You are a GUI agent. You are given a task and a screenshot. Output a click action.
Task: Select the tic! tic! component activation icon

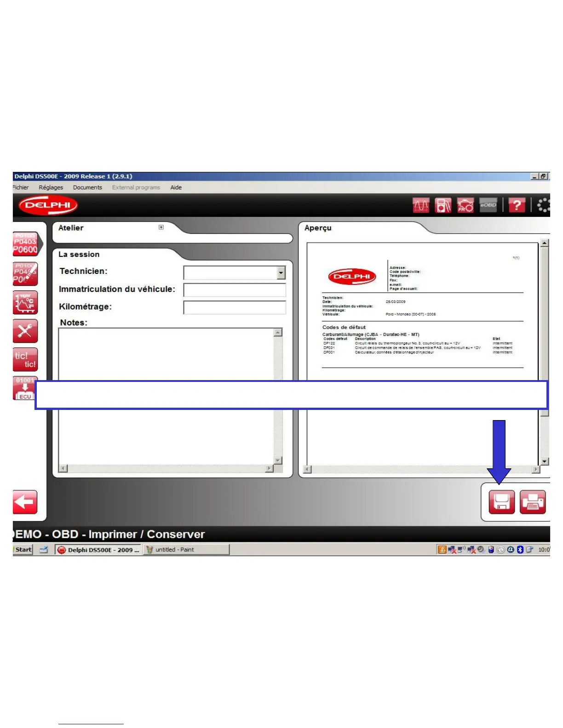tap(25, 359)
